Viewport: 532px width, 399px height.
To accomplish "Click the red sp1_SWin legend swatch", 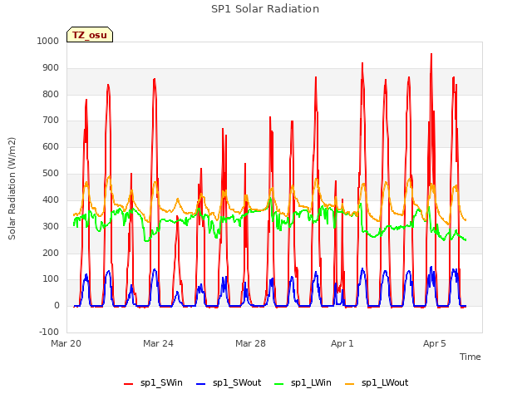I will pyautogui.click(x=128, y=384).
